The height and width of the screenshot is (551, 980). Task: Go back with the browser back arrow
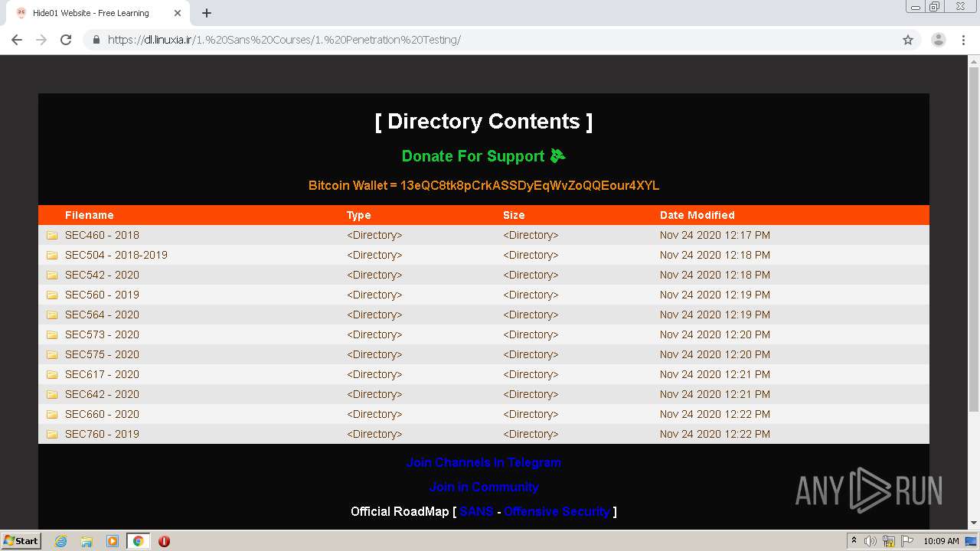pos(17,40)
